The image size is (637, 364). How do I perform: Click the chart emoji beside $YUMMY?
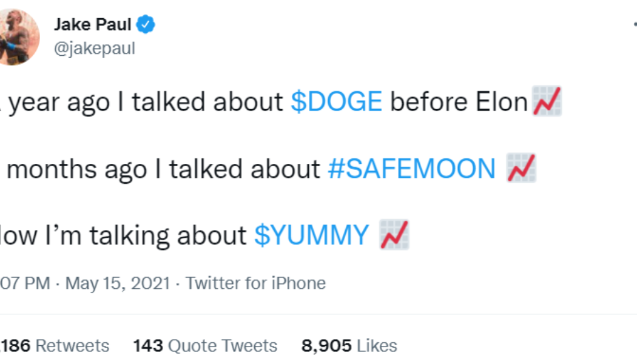pos(394,235)
